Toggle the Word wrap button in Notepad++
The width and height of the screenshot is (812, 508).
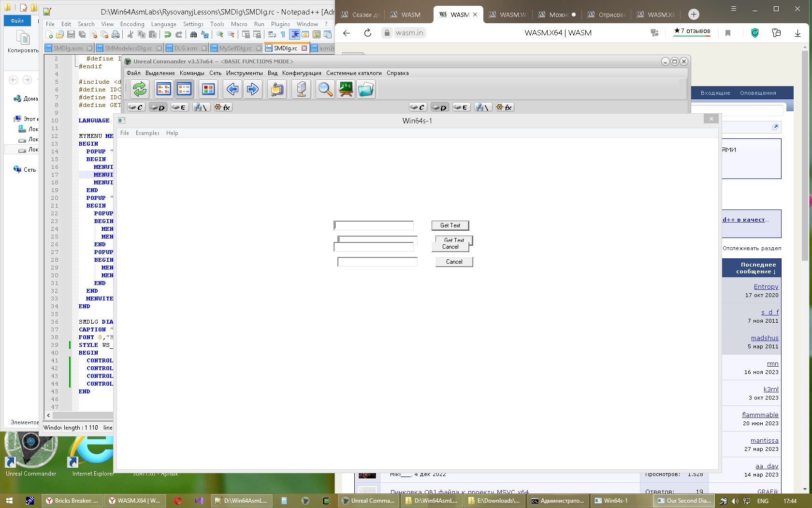(272, 34)
